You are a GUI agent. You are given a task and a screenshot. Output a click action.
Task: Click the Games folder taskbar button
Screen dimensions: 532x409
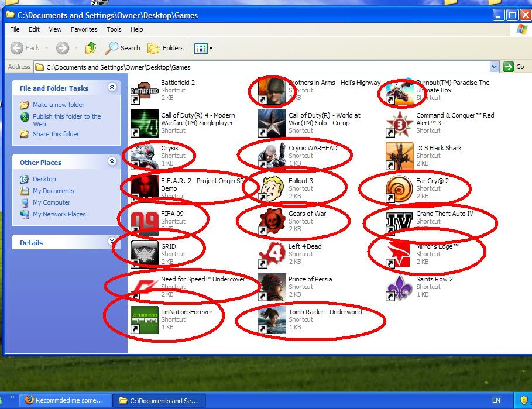tap(159, 401)
